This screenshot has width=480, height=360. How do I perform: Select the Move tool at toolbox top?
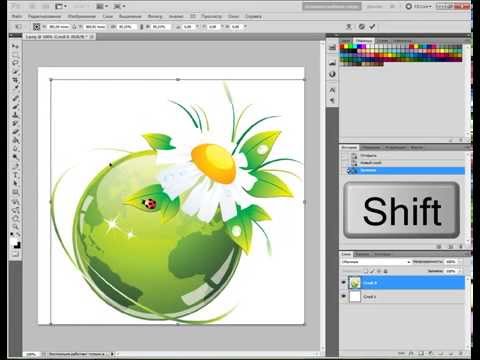[x=15, y=46]
